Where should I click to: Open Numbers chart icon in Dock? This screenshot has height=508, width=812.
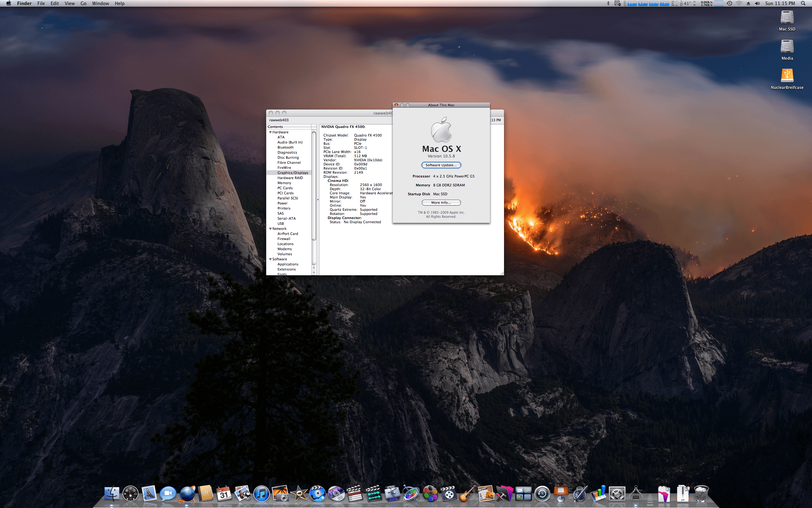click(x=598, y=493)
